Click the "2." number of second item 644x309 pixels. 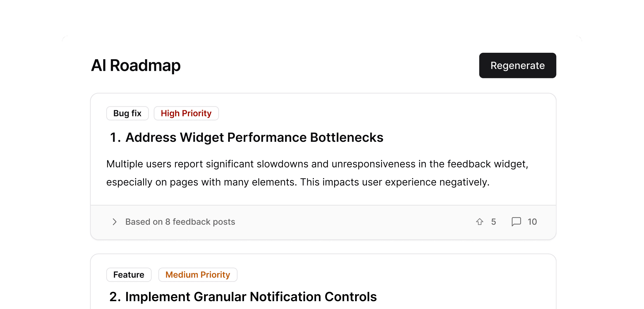coord(115,297)
